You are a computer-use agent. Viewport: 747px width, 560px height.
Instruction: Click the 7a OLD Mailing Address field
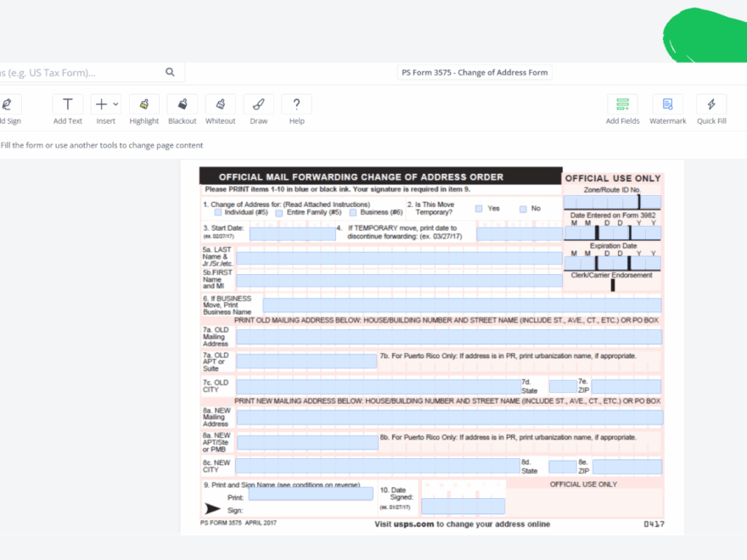pyautogui.click(x=449, y=337)
